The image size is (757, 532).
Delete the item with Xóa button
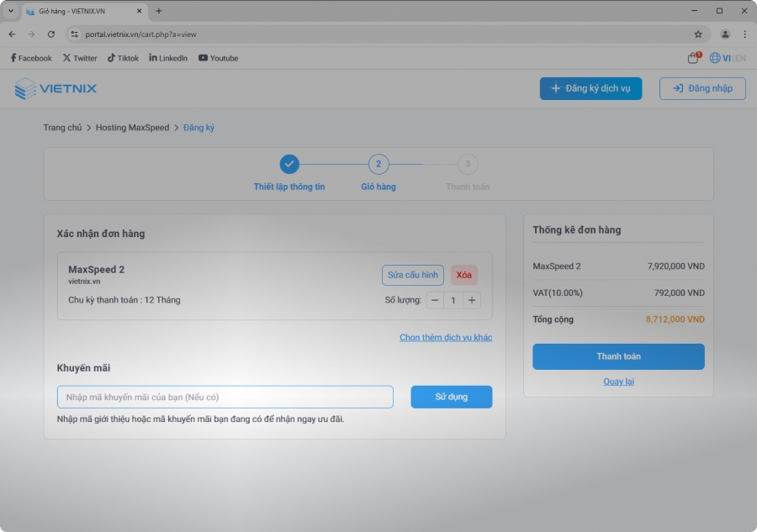pos(463,275)
